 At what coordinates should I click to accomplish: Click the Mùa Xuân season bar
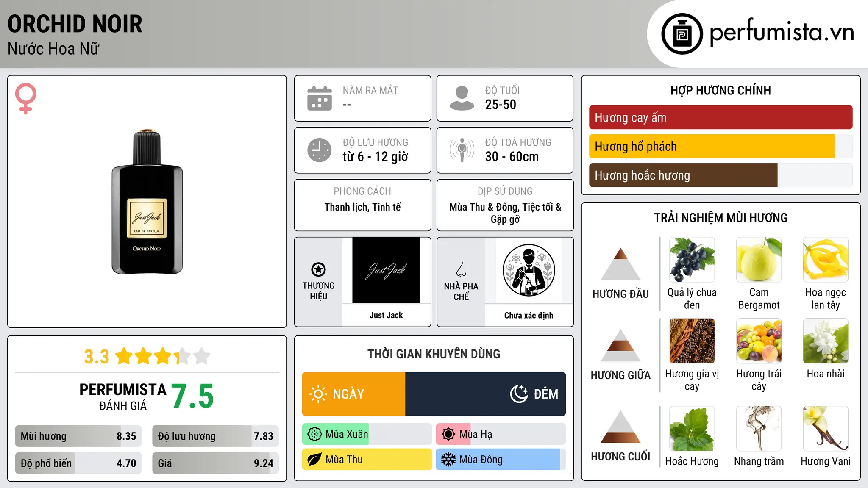(x=367, y=434)
